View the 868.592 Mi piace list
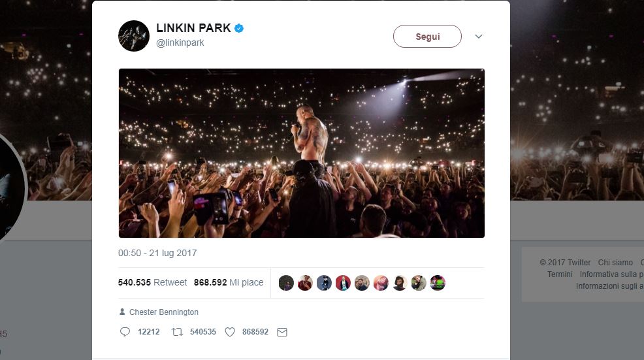 pos(229,283)
